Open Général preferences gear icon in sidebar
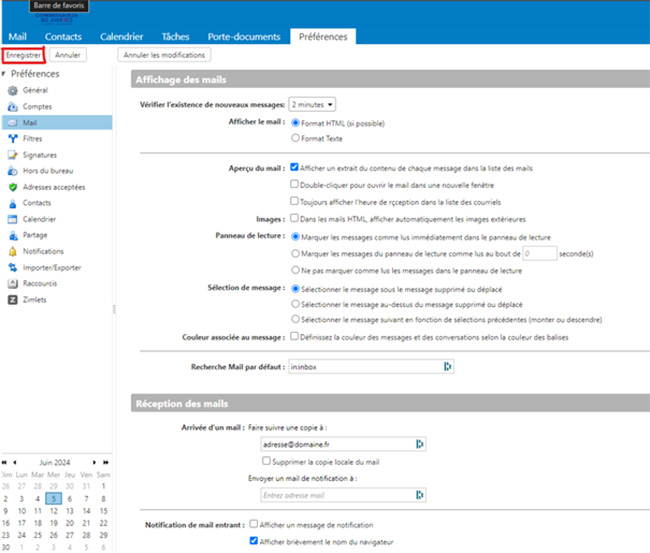 (13, 90)
